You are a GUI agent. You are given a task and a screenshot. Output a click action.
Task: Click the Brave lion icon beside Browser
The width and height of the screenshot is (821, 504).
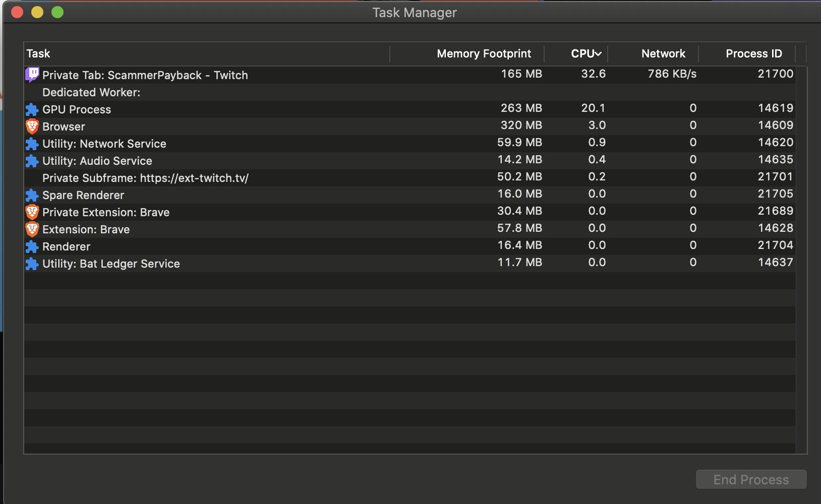point(32,127)
